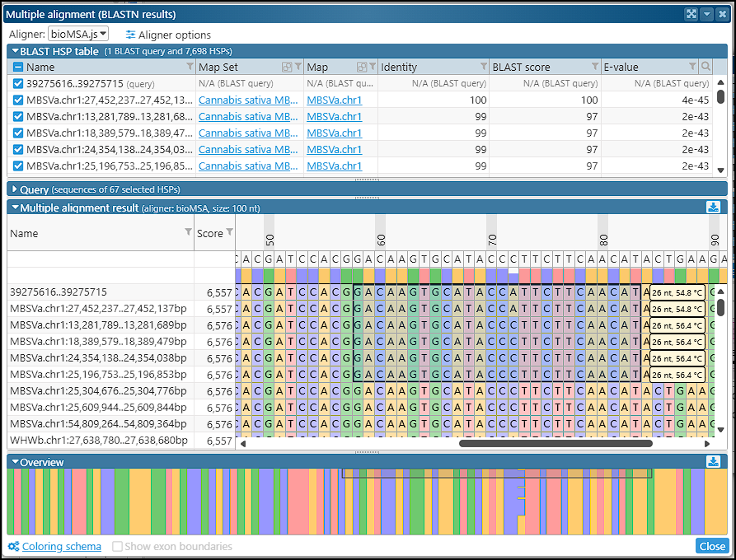The height and width of the screenshot is (560, 736).
Task: Click the search icon in HSP table header
Action: coord(706,68)
